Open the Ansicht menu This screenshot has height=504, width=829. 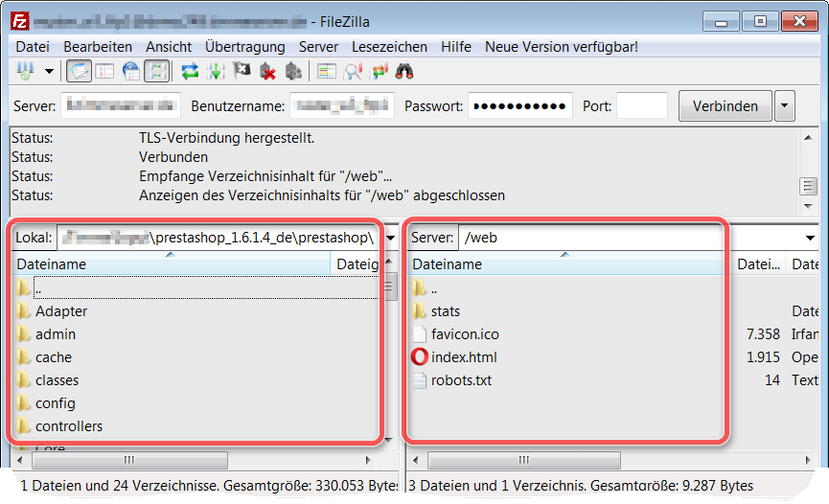[x=169, y=47]
